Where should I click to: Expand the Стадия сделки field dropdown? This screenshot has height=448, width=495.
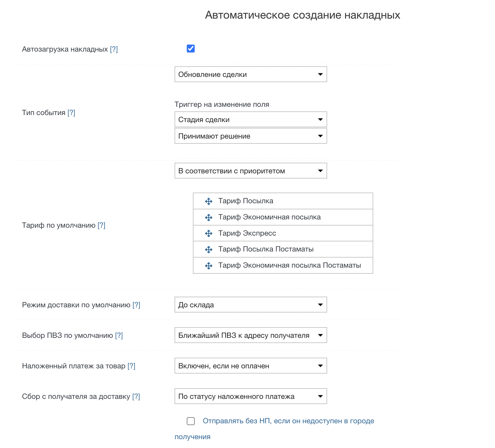tap(251, 119)
